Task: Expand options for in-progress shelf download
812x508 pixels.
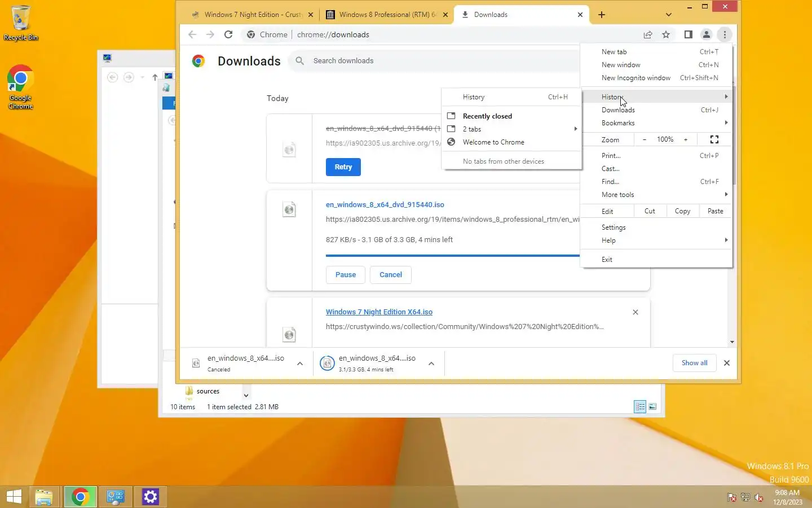Action: click(431, 364)
